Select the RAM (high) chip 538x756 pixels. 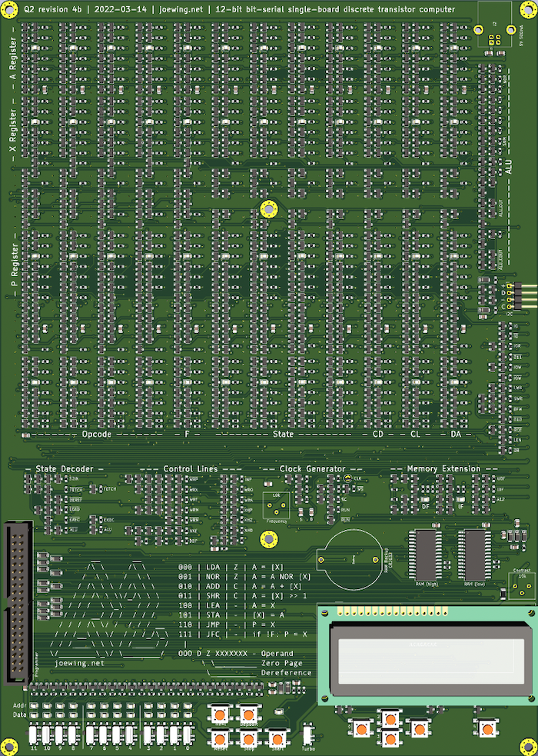pos(425,555)
